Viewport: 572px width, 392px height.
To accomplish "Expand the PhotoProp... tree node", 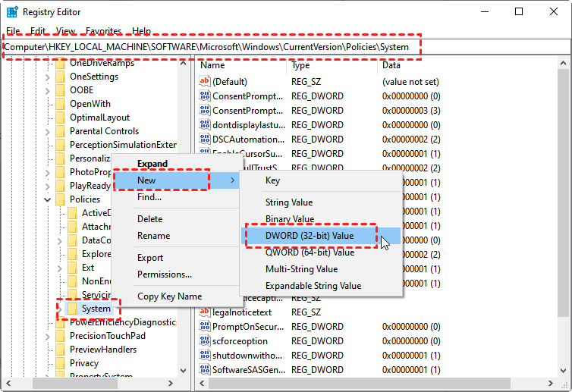I will coord(48,172).
